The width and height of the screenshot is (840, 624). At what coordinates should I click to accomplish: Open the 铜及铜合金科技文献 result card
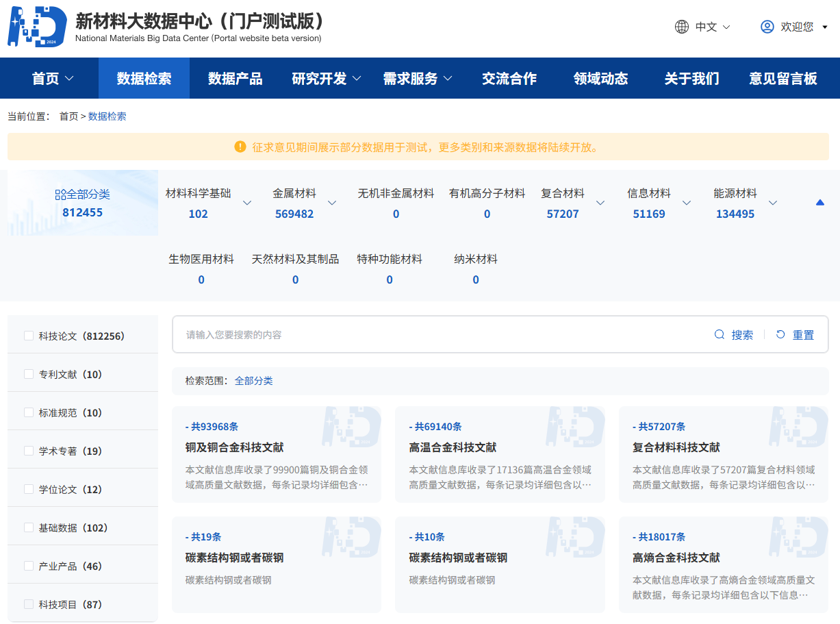(x=276, y=454)
